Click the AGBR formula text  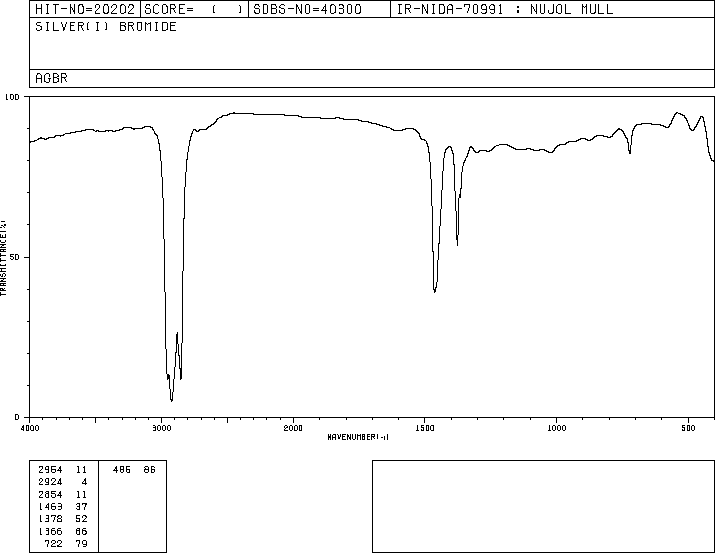pos(52,78)
